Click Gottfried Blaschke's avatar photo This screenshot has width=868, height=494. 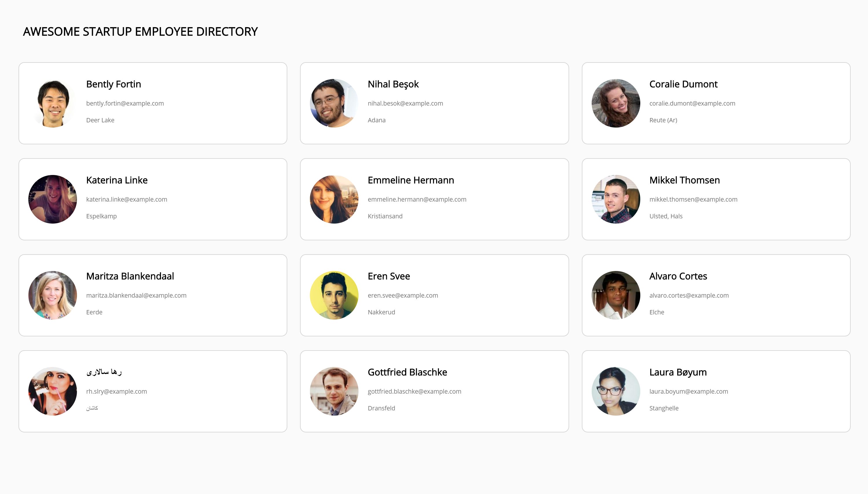pyautogui.click(x=334, y=391)
